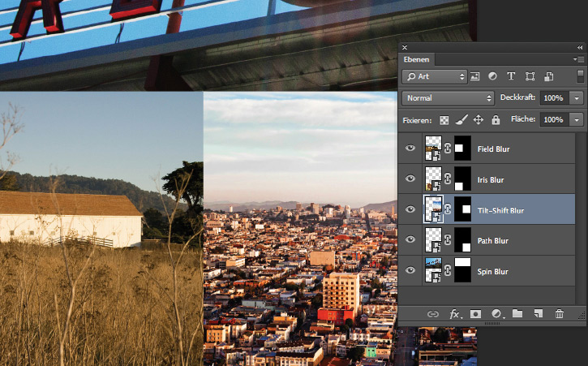Viewport: 588px width, 366px height.
Task: Click the Fläche label
Action: [x=523, y=119]
